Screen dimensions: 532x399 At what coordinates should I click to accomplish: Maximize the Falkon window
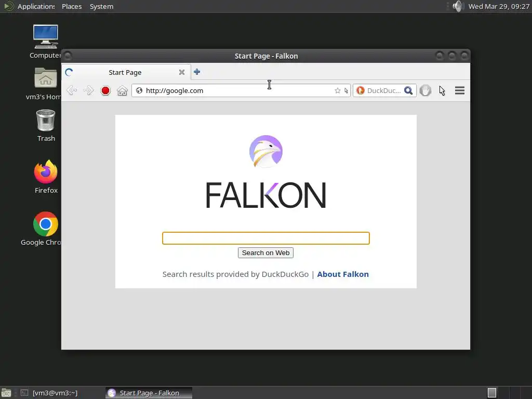452,55
